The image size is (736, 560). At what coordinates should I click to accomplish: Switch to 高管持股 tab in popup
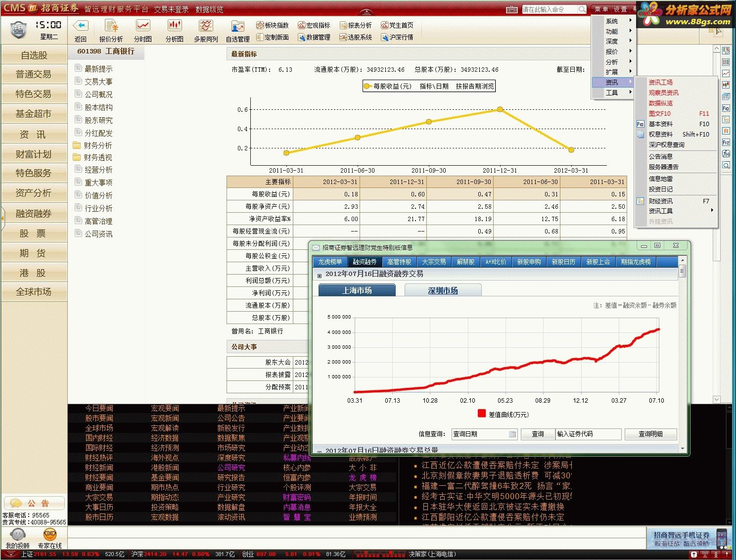(399, 262)
